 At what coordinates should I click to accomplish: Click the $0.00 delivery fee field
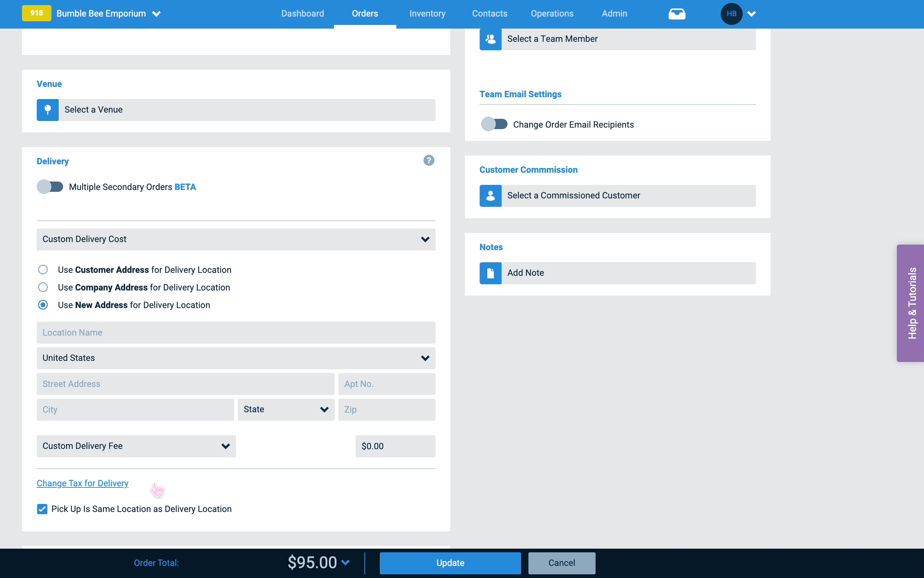(396, 446)
